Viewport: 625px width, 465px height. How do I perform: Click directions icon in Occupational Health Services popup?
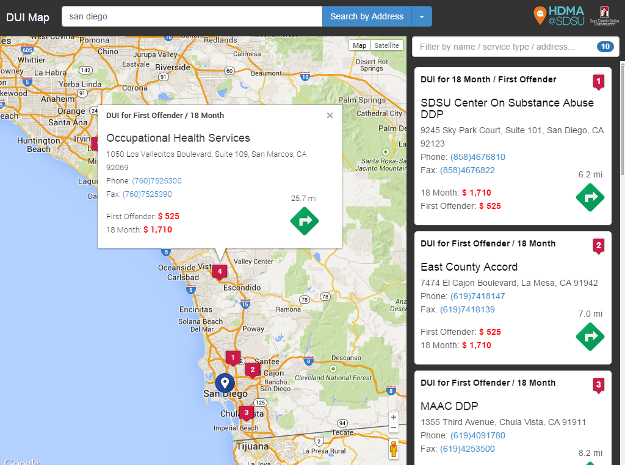[304, 221]
